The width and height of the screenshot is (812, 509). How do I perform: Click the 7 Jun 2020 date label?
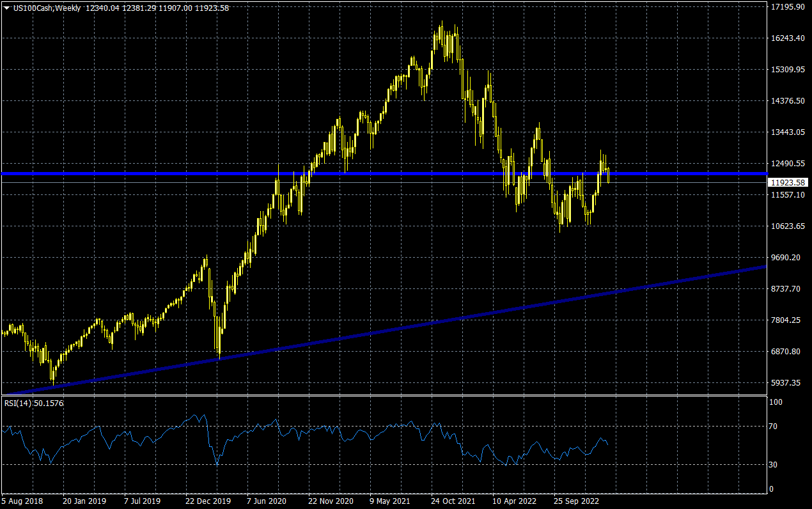click(x=268, y=501)
